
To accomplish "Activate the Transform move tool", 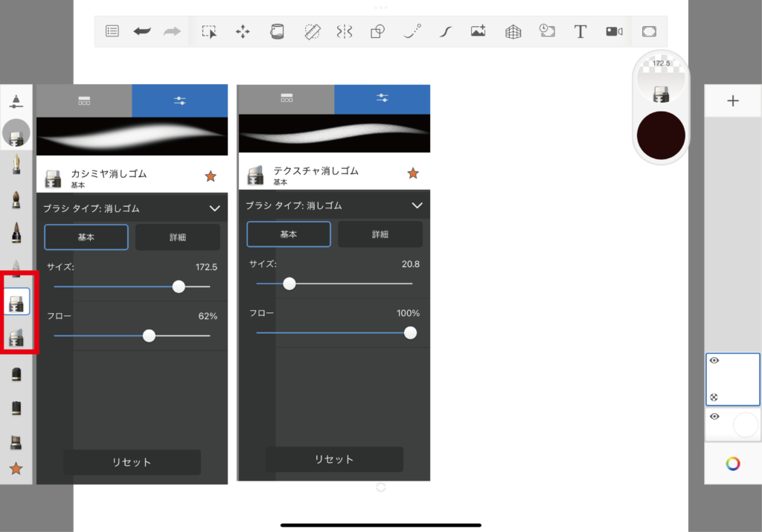I will 243,31.
